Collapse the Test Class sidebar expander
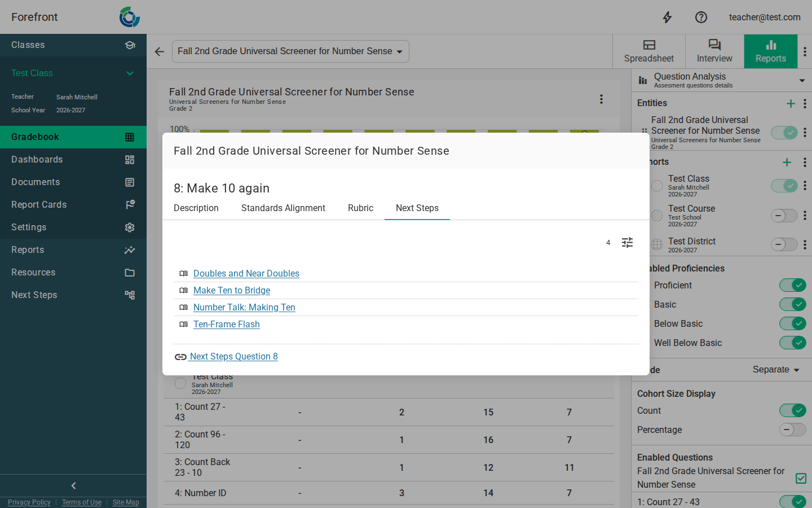 click(130, 73)
